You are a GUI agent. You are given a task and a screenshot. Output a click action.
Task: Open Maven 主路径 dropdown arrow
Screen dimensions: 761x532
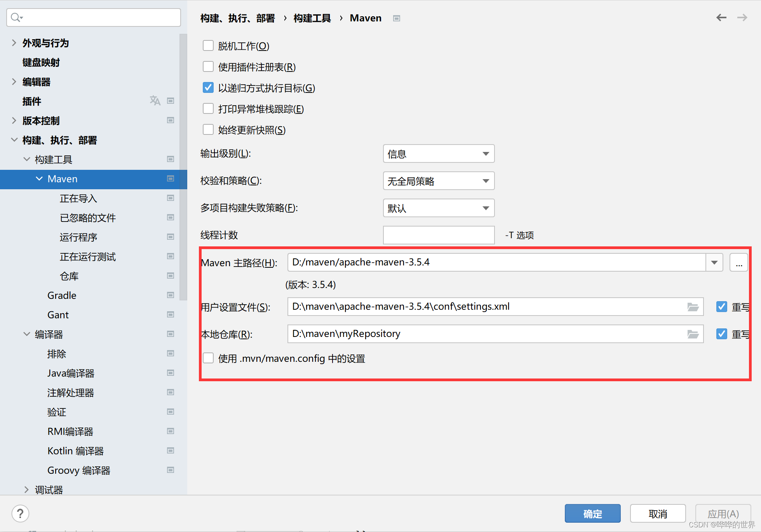point(714,263)
